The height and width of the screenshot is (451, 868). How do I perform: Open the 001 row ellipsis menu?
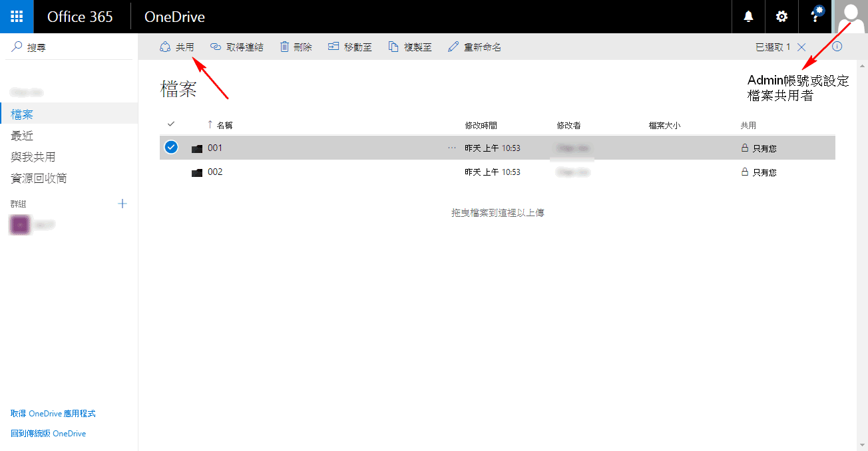pos(453,148)
